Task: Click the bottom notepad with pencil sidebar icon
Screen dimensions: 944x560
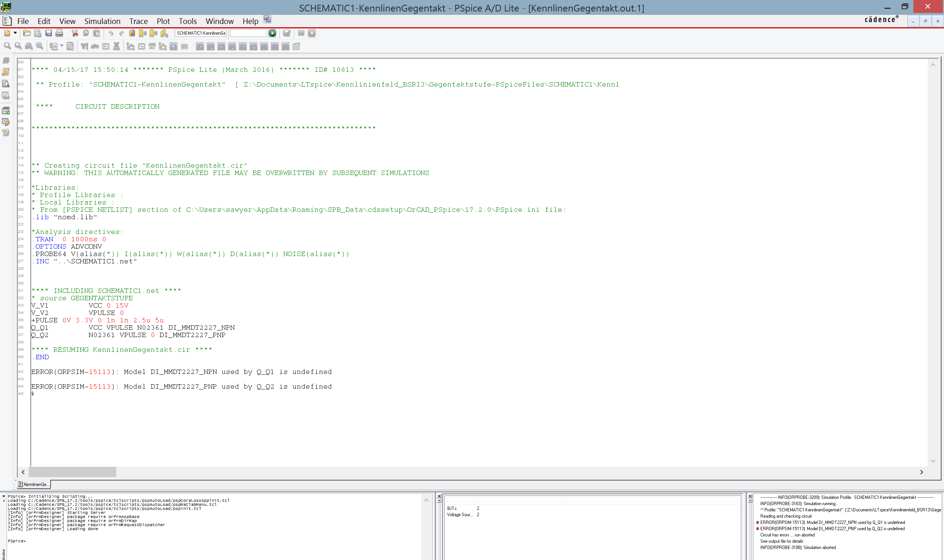Action: pyautogui.click(x=6, y=133)
